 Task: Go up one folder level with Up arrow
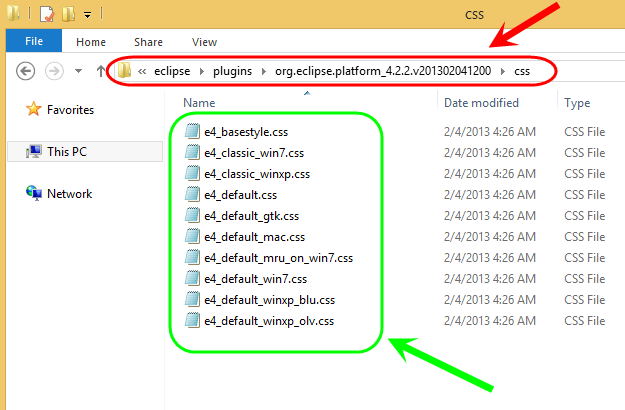(x=101, y=71)
